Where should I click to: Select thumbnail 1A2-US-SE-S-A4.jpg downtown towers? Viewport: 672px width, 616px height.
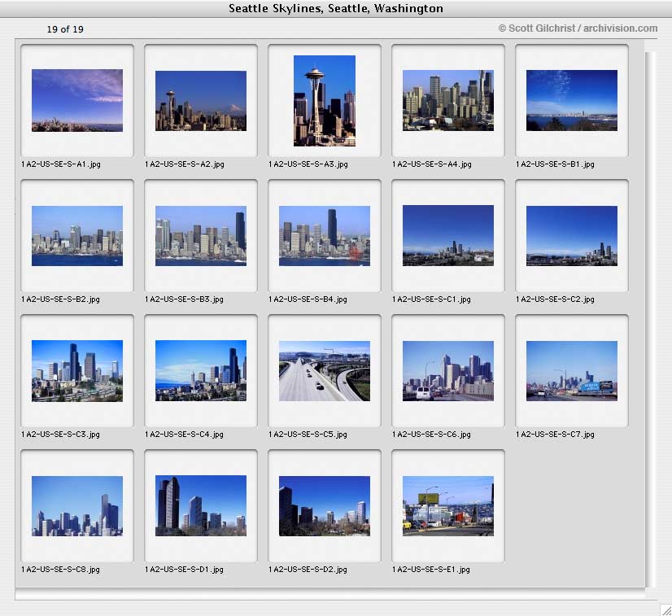[447, 100]
